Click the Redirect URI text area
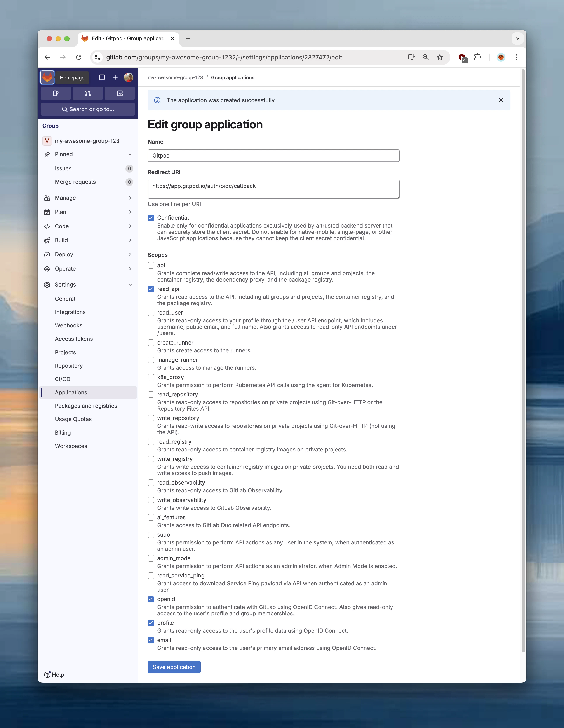Image resolution: width=564 pixels, height=728 pixels. click(273, 189)
